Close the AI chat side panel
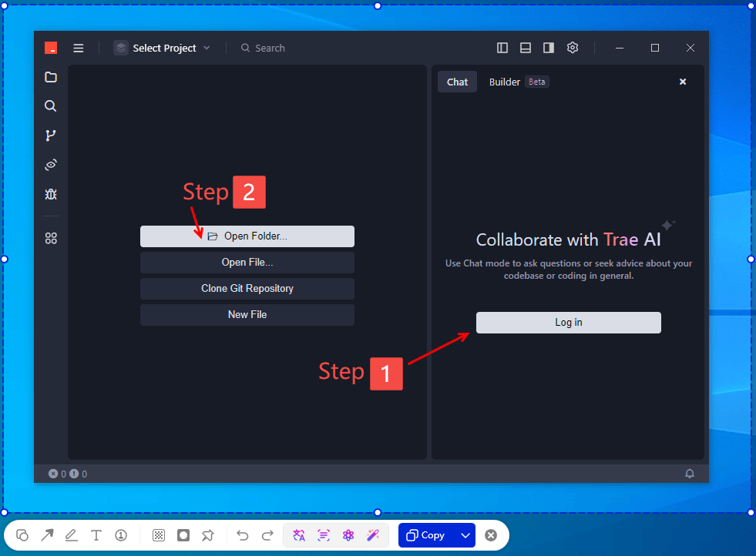The height and width of the screenshot is (556, 756). pos(683,82)
